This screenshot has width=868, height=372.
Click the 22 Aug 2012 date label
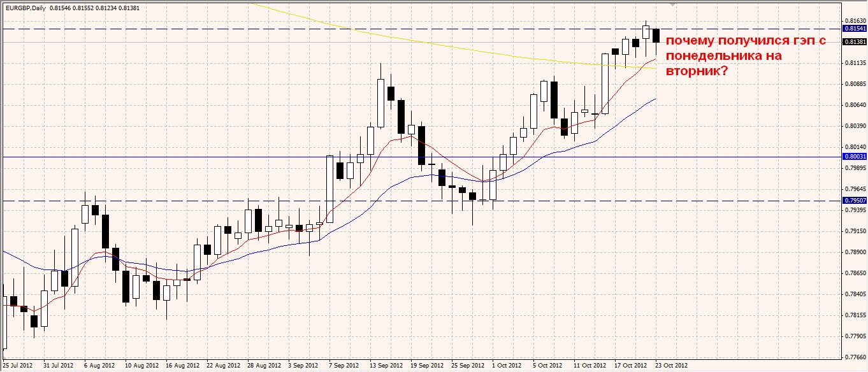[x=223, y=366]
